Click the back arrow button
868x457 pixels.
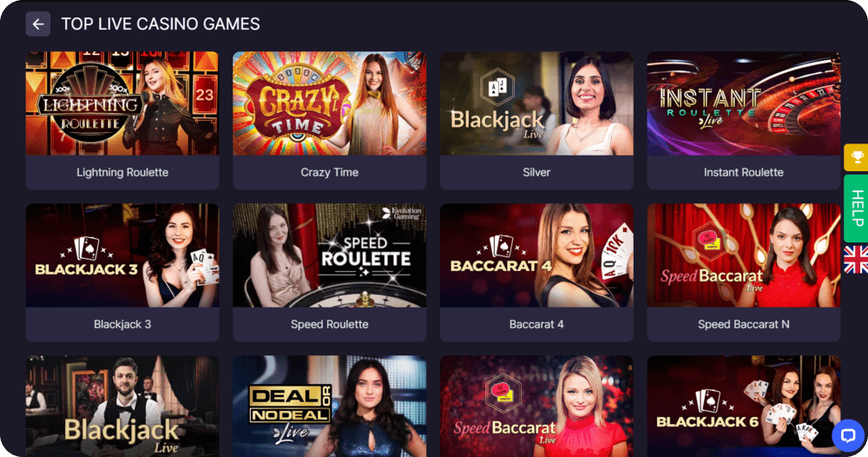pos(38,23)
